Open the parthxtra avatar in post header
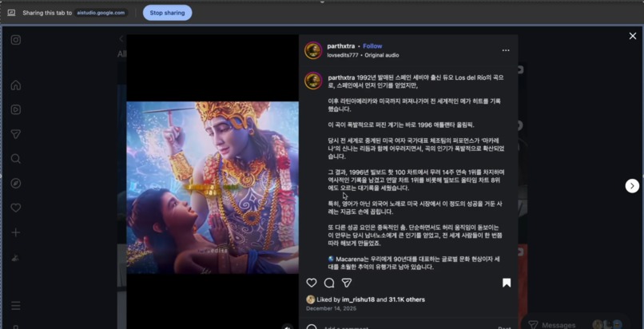Image resolution: width=644 pixels, height=329 pixels. (x=313, y=50)
